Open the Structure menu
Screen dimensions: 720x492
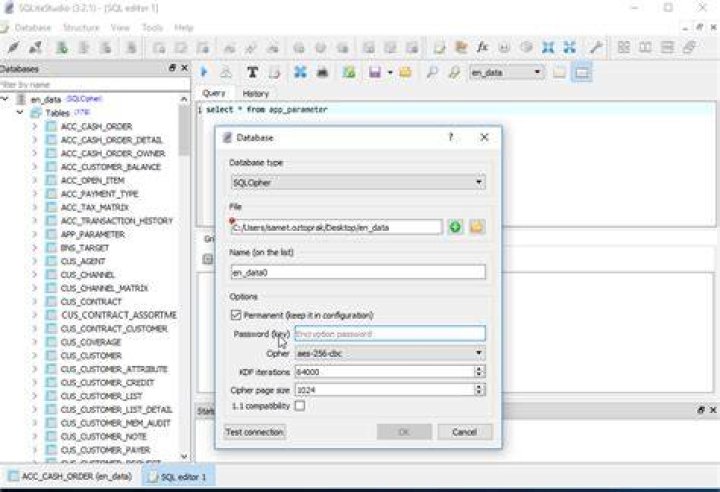[81, 28]
